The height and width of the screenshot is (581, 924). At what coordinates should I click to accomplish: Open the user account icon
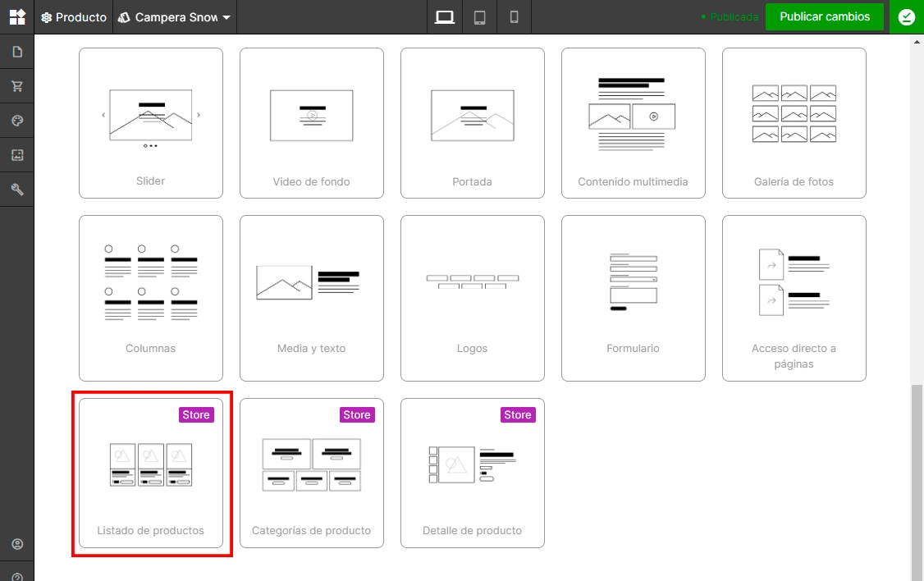[17, 544]
